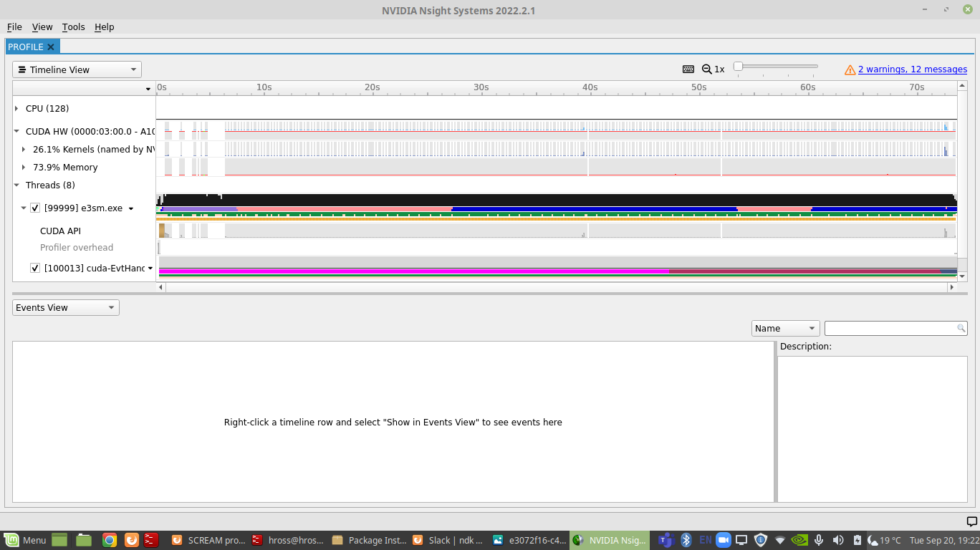The image size is (980, 550).
Task: Click inside the event name search field
Action: (888, 328)
